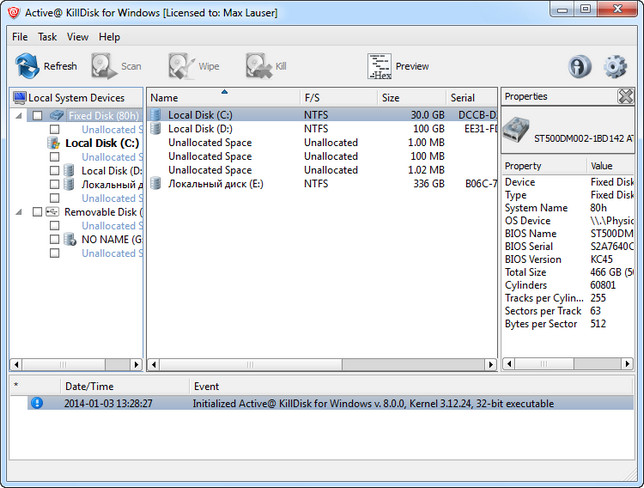
Task: Click the Local Disk (D: volume icon in tree
Action: [69, 170]
